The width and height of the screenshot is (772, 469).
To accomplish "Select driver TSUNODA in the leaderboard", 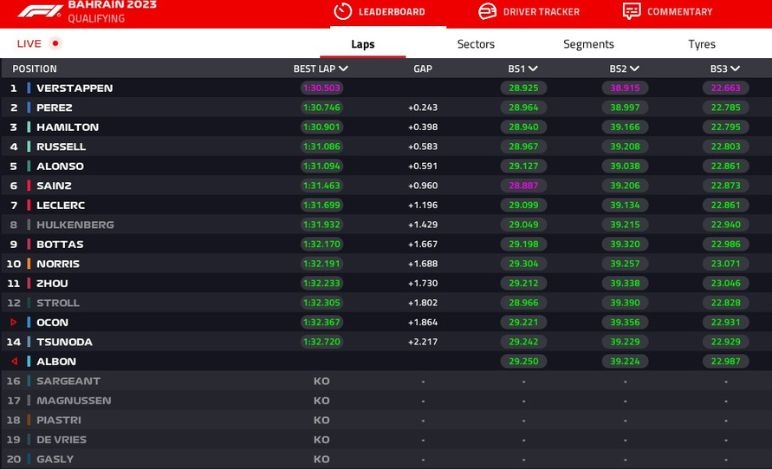I will tap(64, 342).
